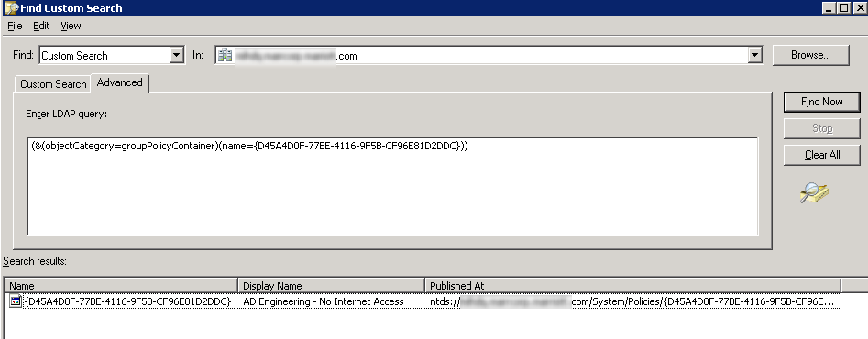Select the Advanced tab
Viewport: 868px width, 339px height.
click(x=119, y=82)
